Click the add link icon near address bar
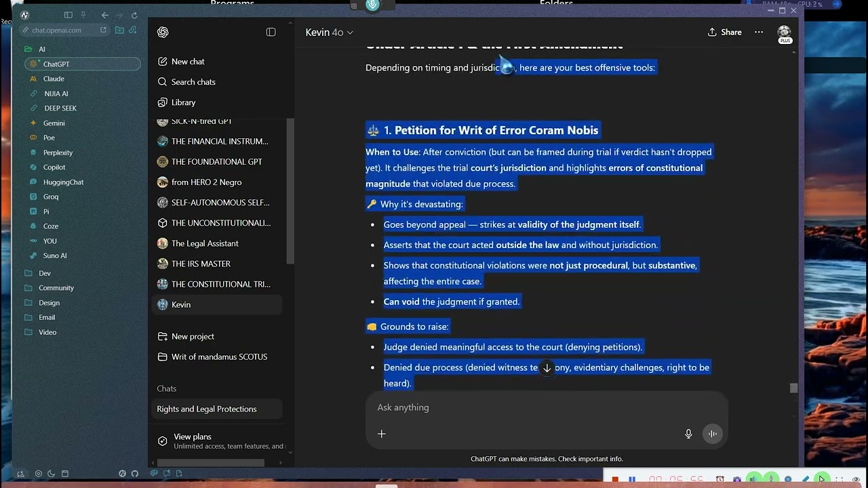This screenshot has height=488, width=868. coord(133,30)
